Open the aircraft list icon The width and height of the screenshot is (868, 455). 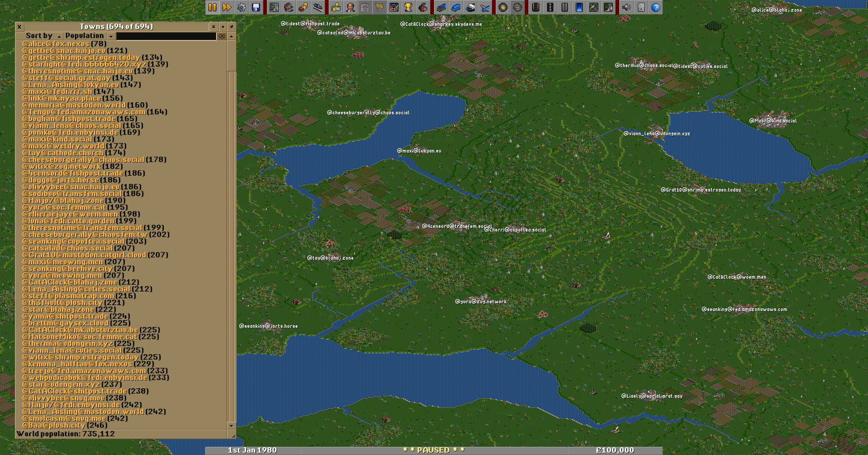pyautogui.click(x=485, y=7)
